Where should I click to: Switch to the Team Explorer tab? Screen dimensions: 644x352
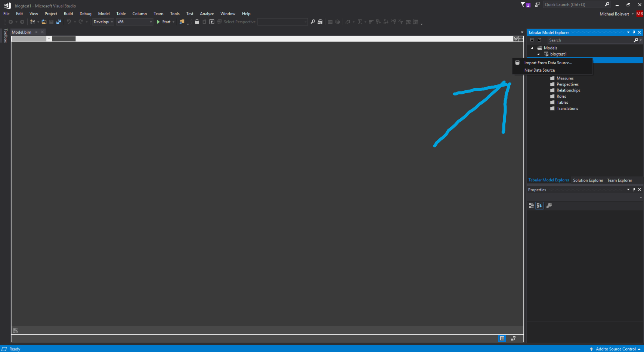tap(620, 180)
